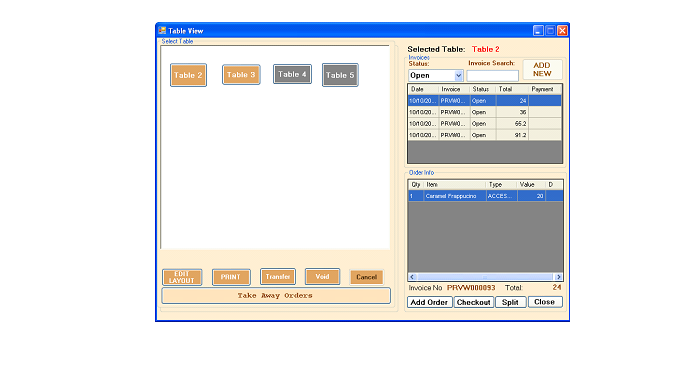Click the Order Info horizontal scrollbar track
Image resolution: width=700 pixels, height=371 pixels.
(x=486, y=277)
